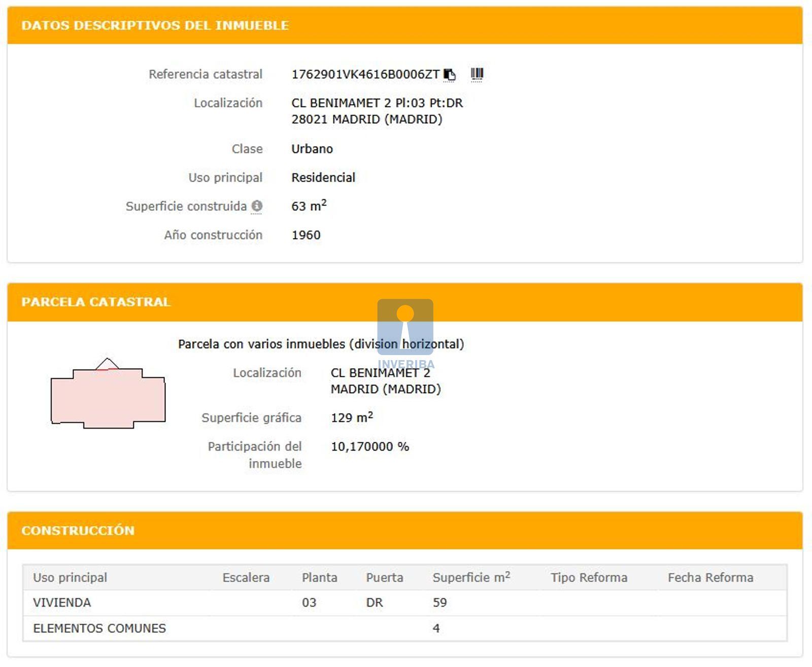Click the info icon next to Superficie construida

[x=257, y=206]
